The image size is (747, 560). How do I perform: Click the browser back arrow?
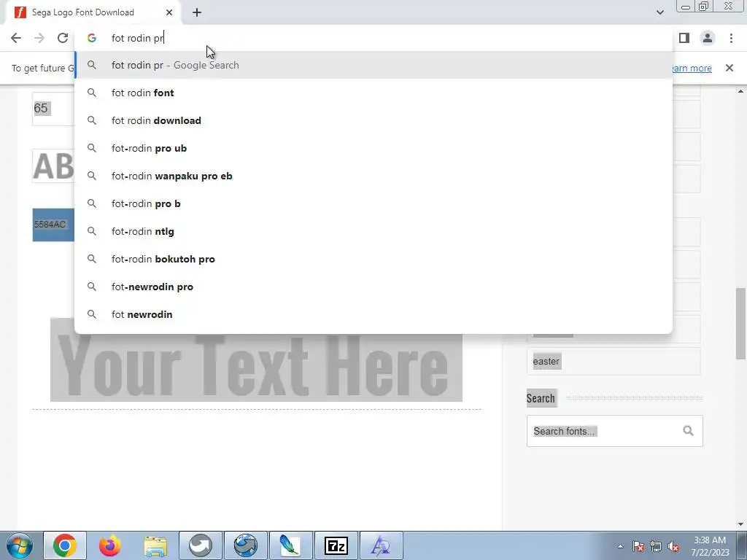coord(16,38)
